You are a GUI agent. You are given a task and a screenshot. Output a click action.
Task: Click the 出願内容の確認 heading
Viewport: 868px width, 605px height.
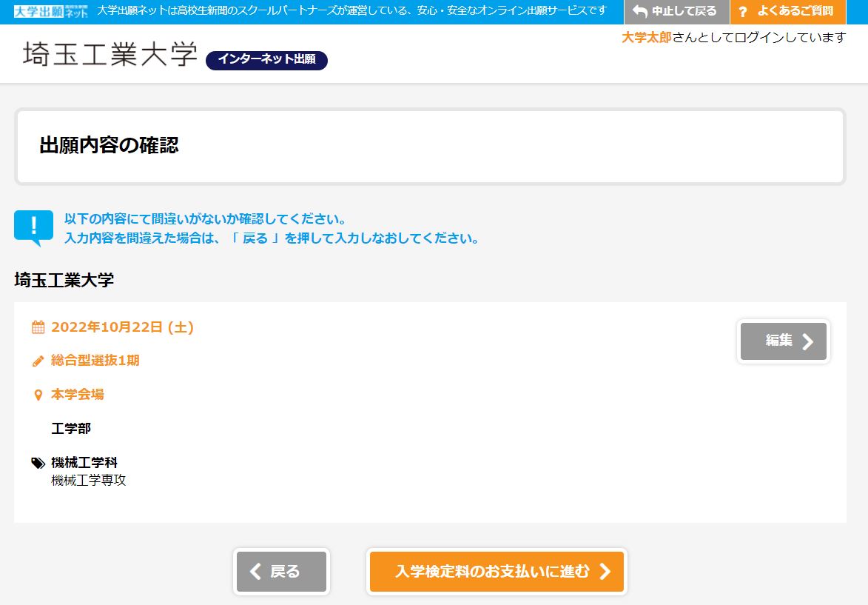point(109,146)
